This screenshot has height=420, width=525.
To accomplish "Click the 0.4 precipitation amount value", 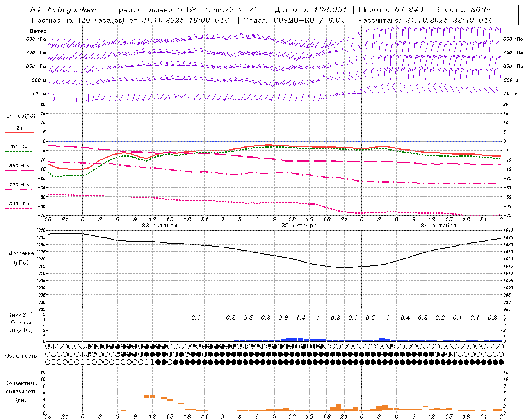I will point(405,318).
